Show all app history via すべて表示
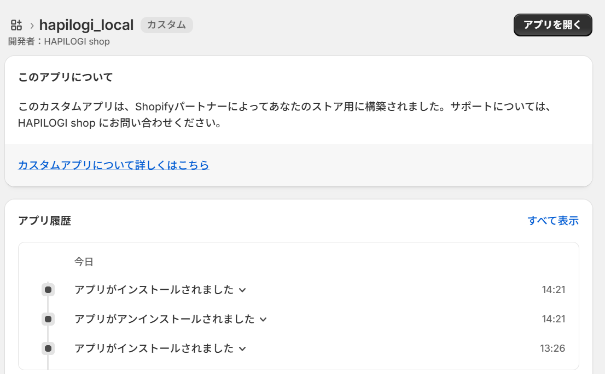605x374 pixels. (553, 220)
